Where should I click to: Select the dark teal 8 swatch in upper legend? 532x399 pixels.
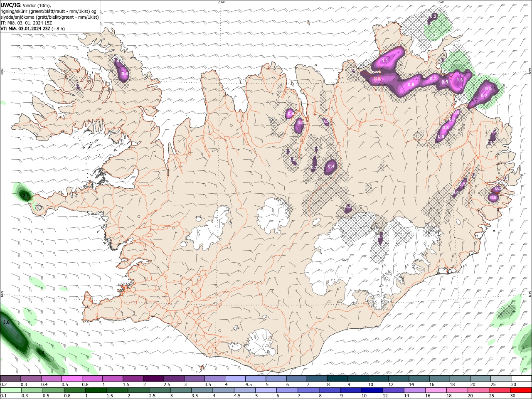(x=337, y=379)
